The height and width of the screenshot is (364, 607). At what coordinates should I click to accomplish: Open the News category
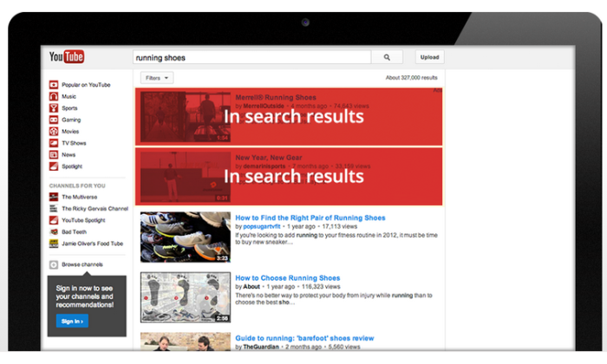coord(69,154)
